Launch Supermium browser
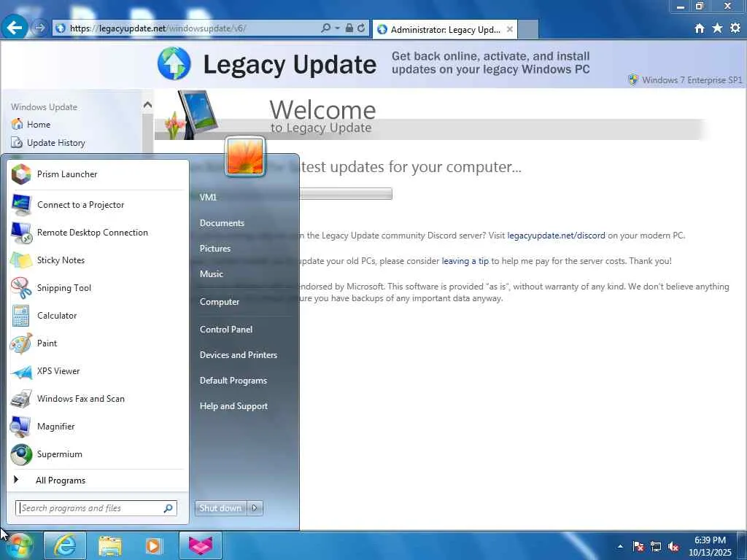 (x=97, y=454)
